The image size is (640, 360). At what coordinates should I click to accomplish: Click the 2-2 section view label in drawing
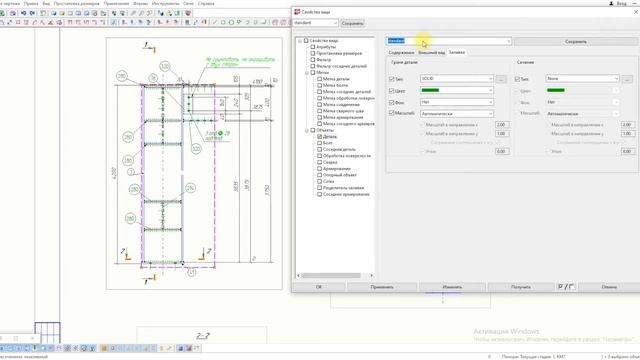tap(202, 336)
